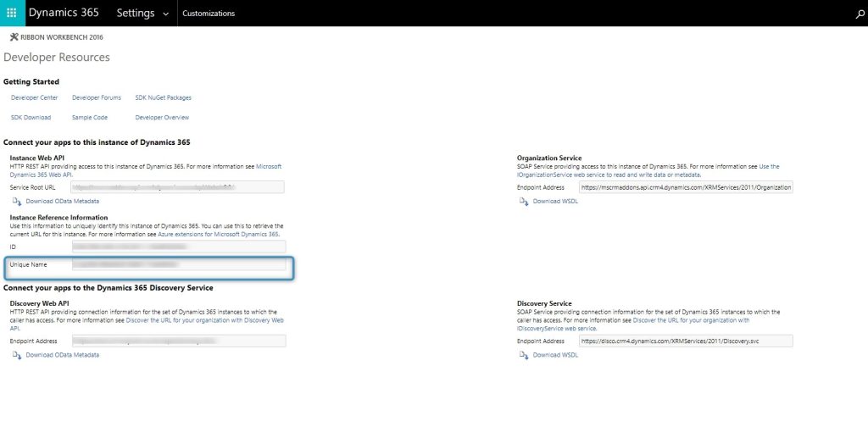Click the Ribbon Workbench tools icon
This screenshot has width=868, height=427.
pyautogui.click(x=14, y=37)
